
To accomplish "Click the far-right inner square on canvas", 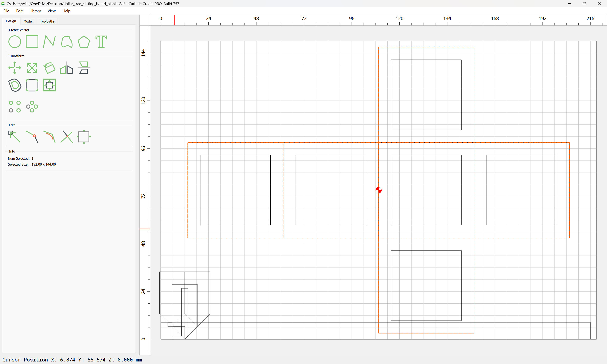I will (x=522, y=190).
